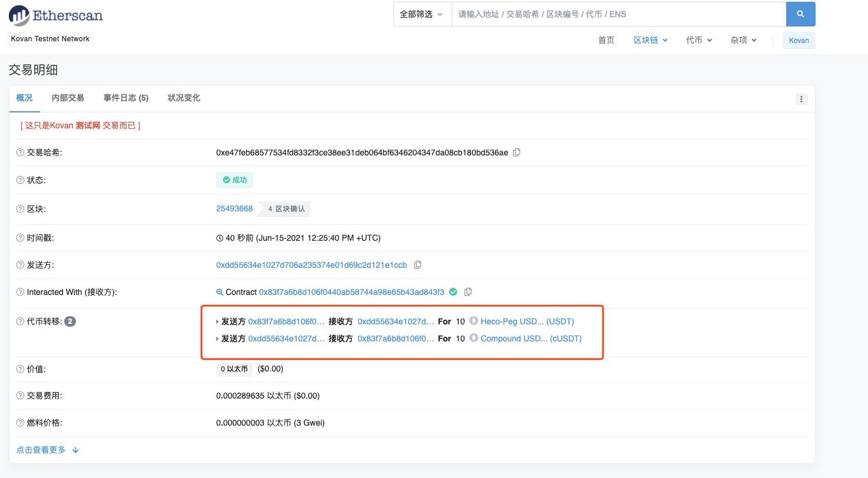Click the token transfer count badge 2
Viewport: 868px width, 478px height.
coord(70,321)
